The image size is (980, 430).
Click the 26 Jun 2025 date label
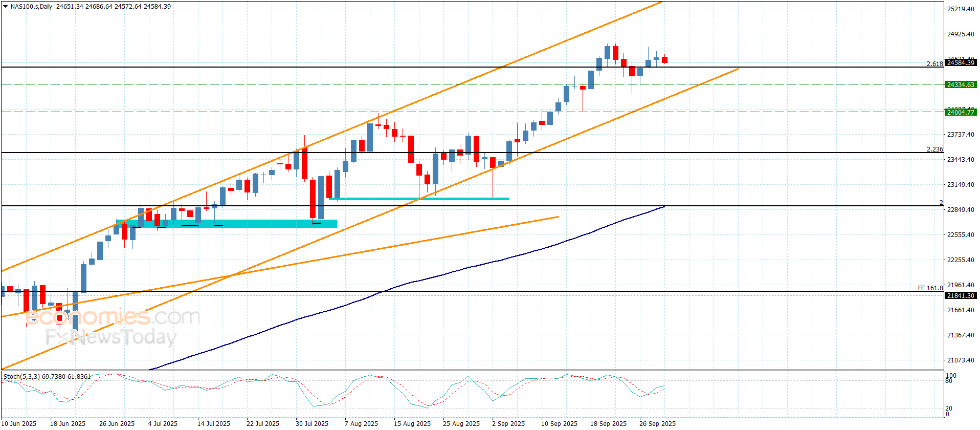tap(117, 423)
